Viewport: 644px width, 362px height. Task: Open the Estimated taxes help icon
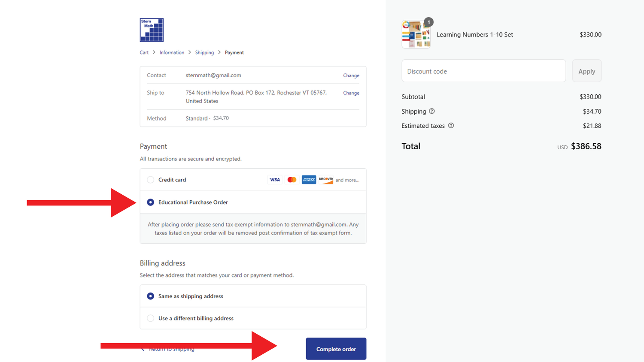451,126
